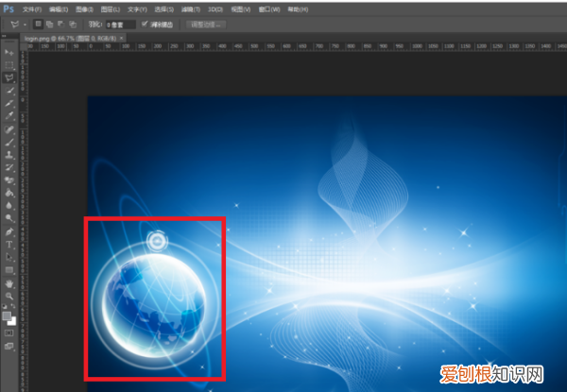Choose the Add to Selection mode button

51,24
